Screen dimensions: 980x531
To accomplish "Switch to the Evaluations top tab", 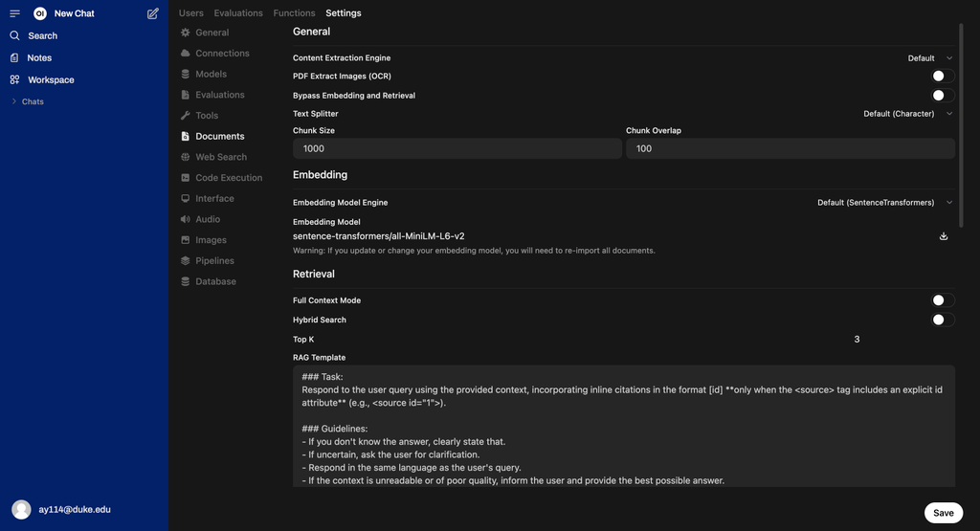I will tap(238, 13).
